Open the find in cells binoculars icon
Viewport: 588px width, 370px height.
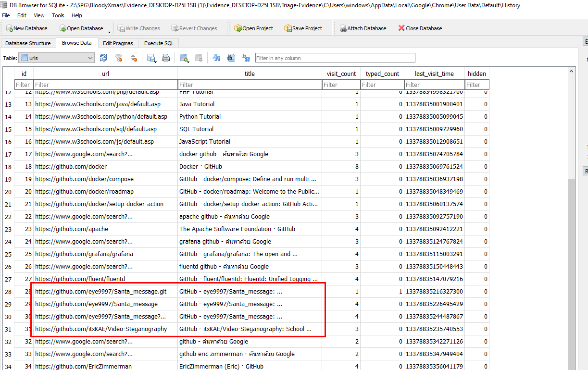[231, 58]
